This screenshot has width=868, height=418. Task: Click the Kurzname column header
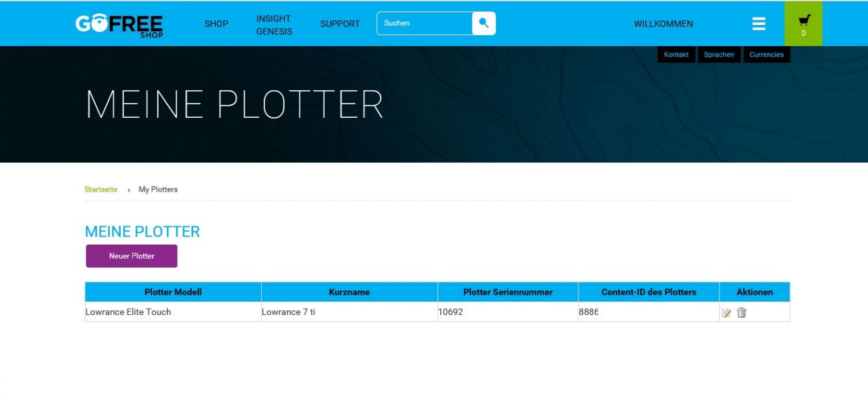[x=349, y=292]
